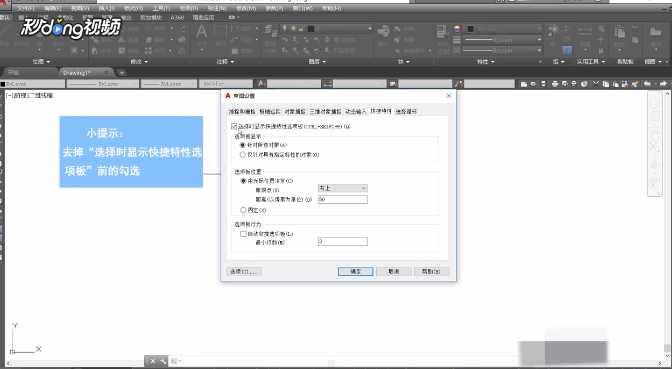
Task: Click the minimum rows field showing 3
Action: (342, 242)
